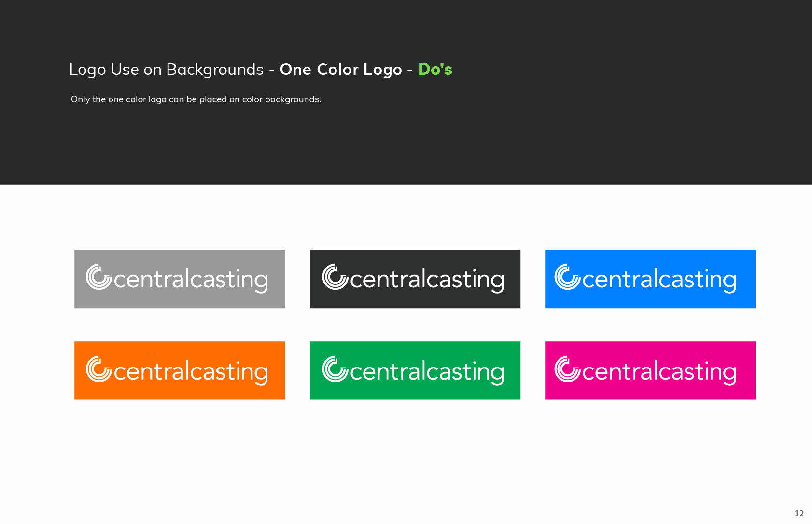Click the sentence about color backgrounds
The width and height of the screenshot is (812, 524).
pos(196,99)
